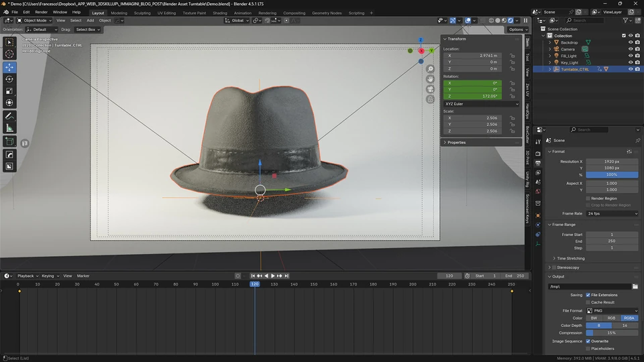644x362 pixels.
Task: Set Color Depth to 16
Action: point(625,326)
